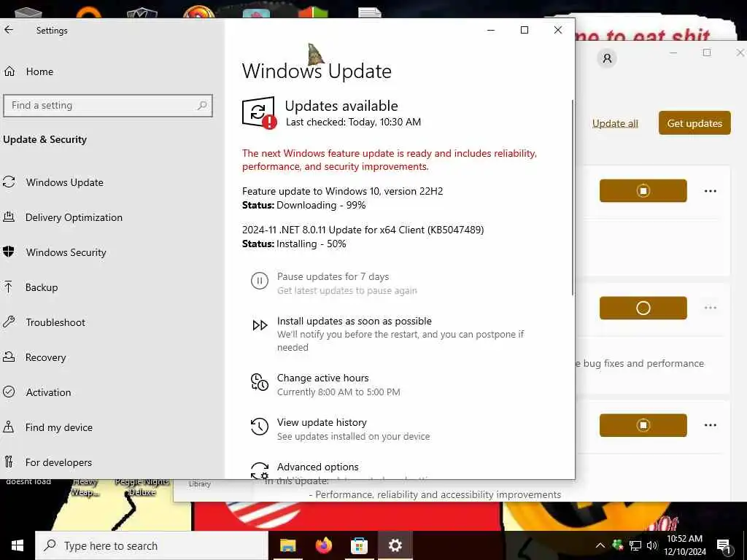Open View update history
The height and width of the screenshot is (560, 747).
click(322, 422)
